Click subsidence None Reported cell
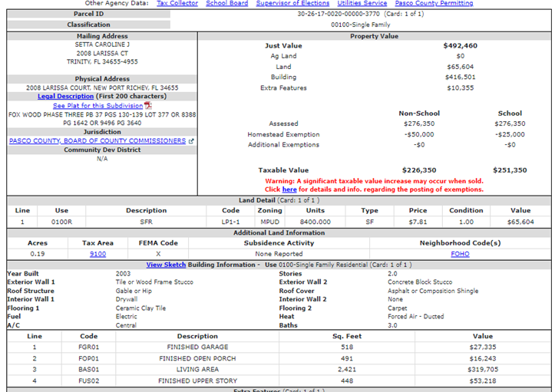The height and width of the screenshot is (392, 555). (279, 254)
